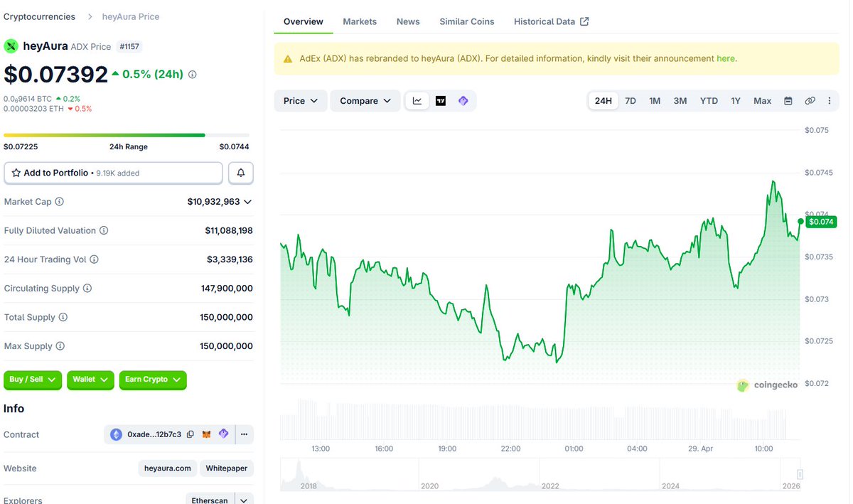Click the 147,900,000 circulating supply value
853x504 pixels.
coord(227,289)
